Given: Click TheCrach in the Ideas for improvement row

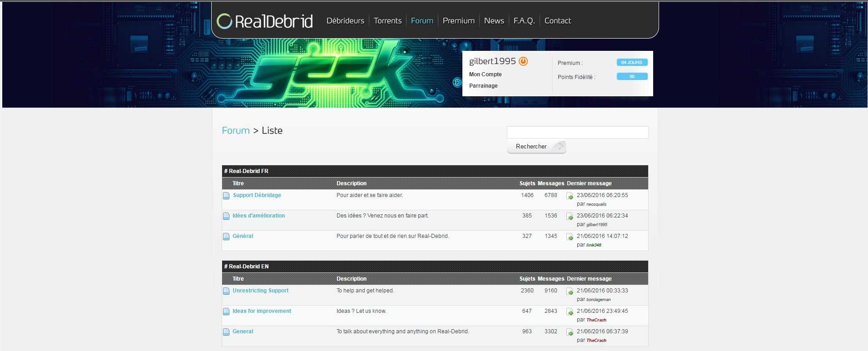Looking at the screenshot, I should coord(596,320).
